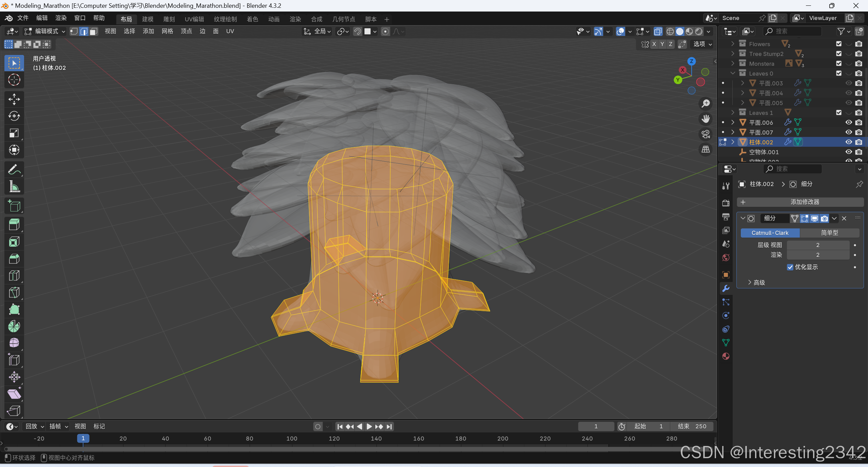Select the Rotate tool
Screen dimensions: 868x467
14,116
